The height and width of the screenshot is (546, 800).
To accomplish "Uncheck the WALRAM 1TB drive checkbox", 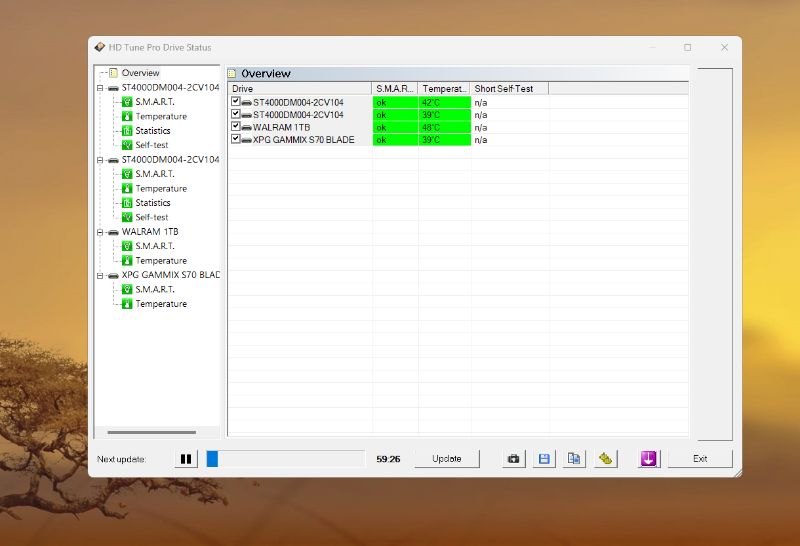I will (235, 126).
